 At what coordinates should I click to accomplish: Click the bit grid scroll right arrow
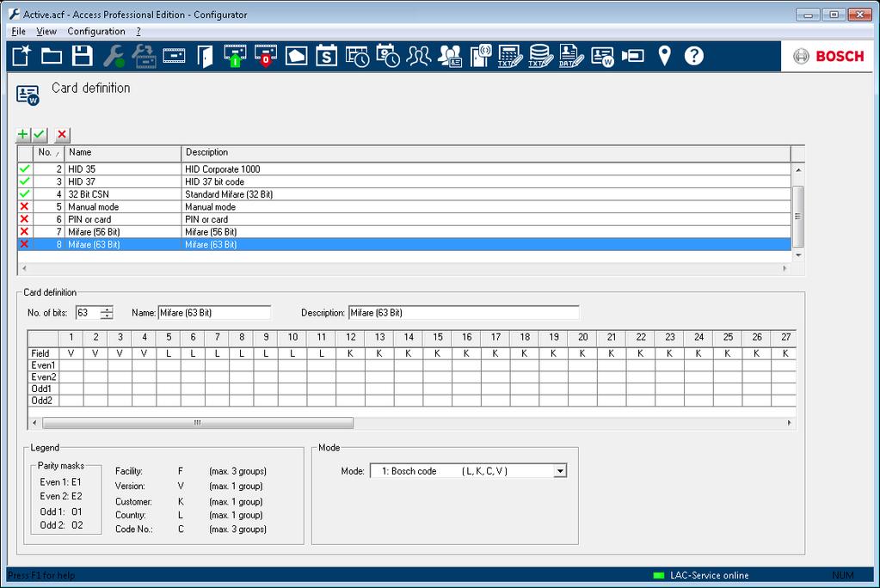[x=789, y=422]
